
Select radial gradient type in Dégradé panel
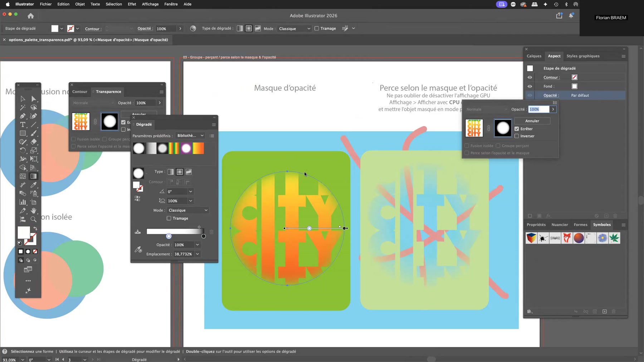tap(180, 172)
